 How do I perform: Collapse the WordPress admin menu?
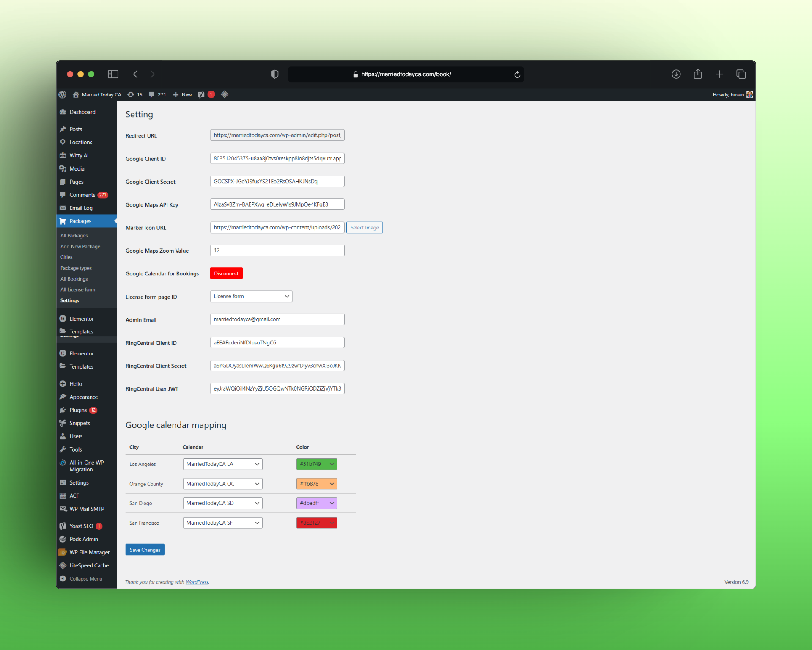pos(85,578)
